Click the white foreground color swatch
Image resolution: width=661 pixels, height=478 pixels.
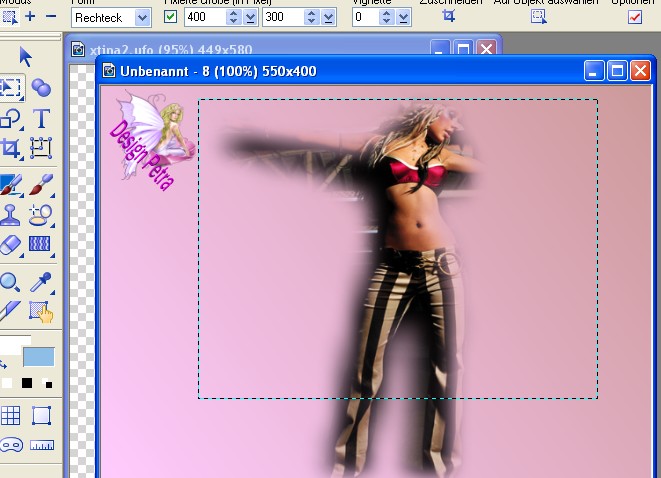(11, 346)
